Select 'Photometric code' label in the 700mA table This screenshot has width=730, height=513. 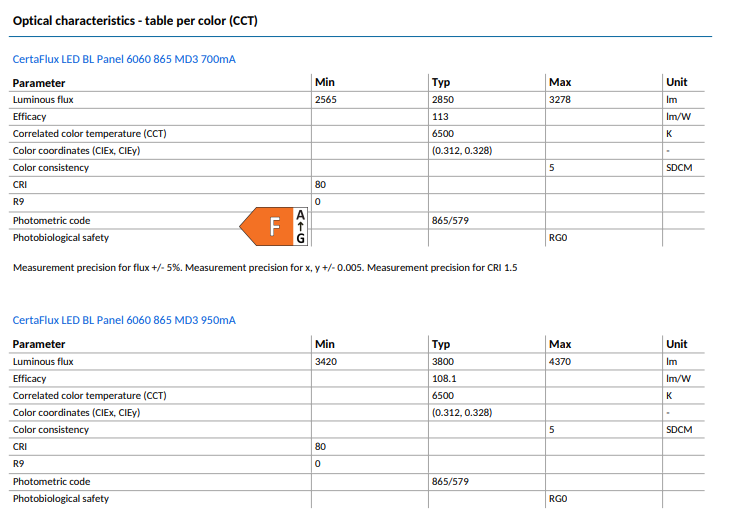click(51, 221)
